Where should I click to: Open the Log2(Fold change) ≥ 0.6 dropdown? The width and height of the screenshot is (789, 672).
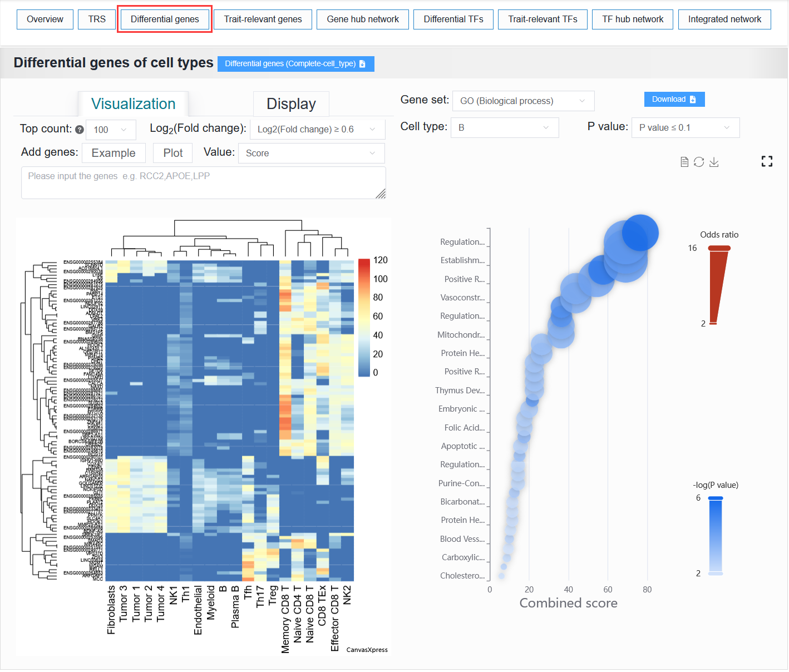click(318, 129)
